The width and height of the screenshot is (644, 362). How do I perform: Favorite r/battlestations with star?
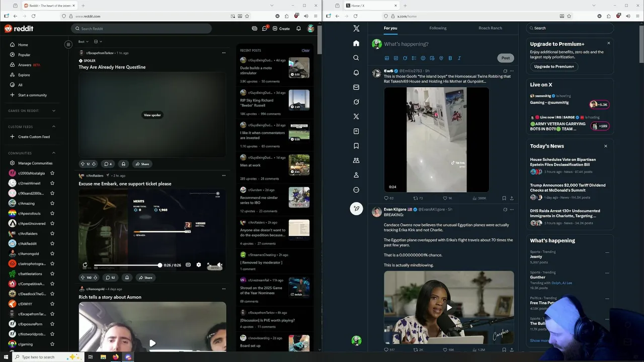click(x=52, y=274)
